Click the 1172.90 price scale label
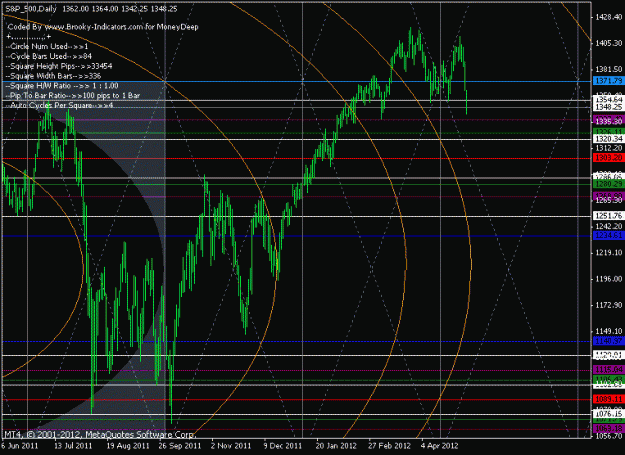 [x=609, y=305]
